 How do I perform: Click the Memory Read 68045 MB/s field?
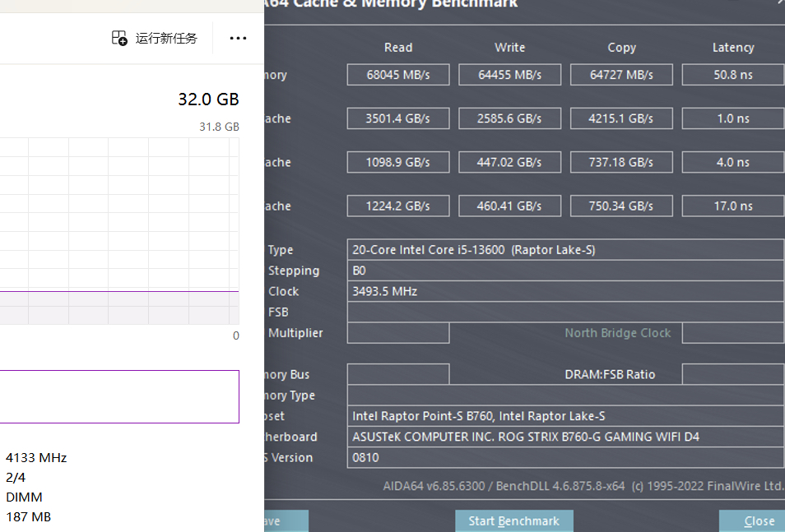pyautogui.click(x=398, y=75)
